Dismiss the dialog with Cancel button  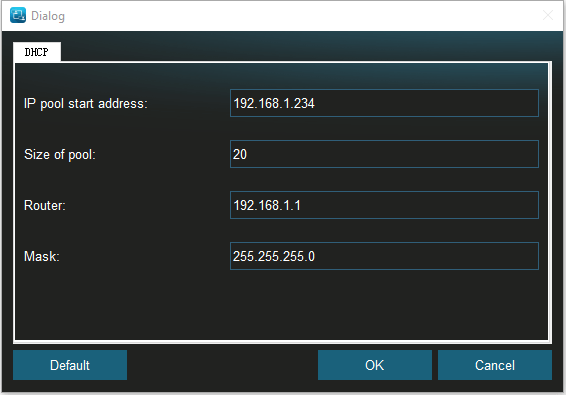coord(495,365)
